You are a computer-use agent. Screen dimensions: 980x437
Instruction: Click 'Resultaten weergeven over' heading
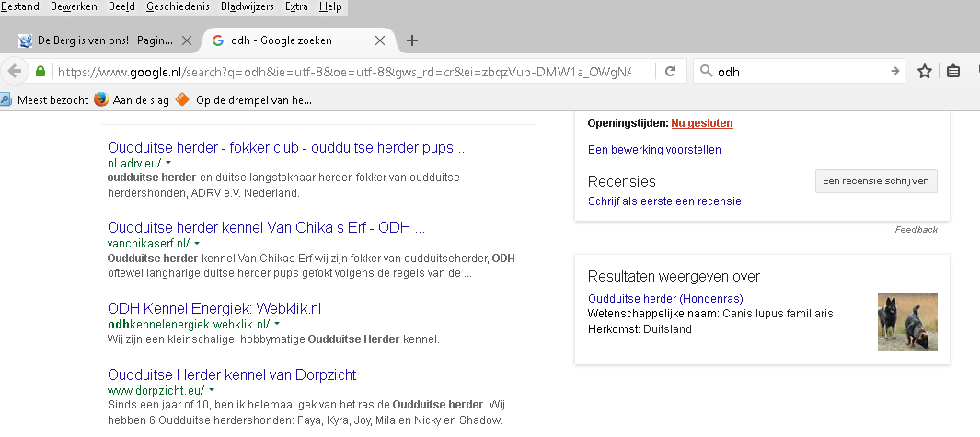tap(674, 276)
